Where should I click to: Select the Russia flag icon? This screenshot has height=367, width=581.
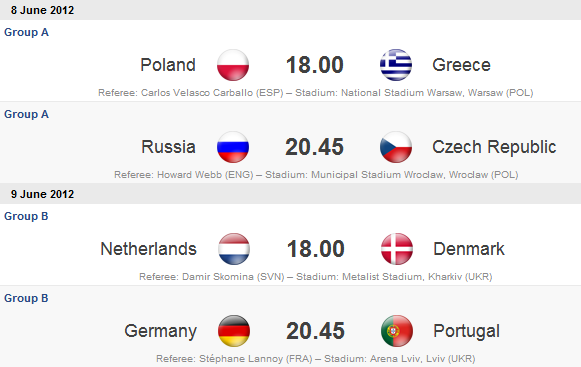point(233,147)
